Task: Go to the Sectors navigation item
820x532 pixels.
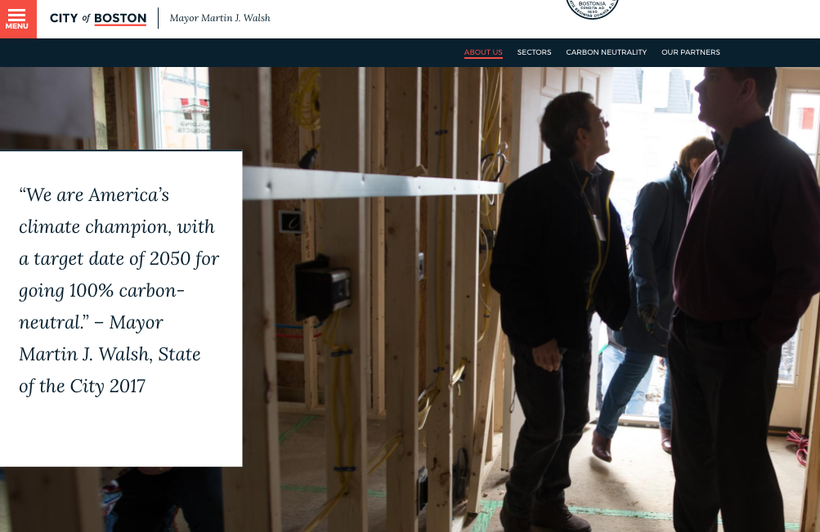Action: pyautogui.click(x=534, y=52)
